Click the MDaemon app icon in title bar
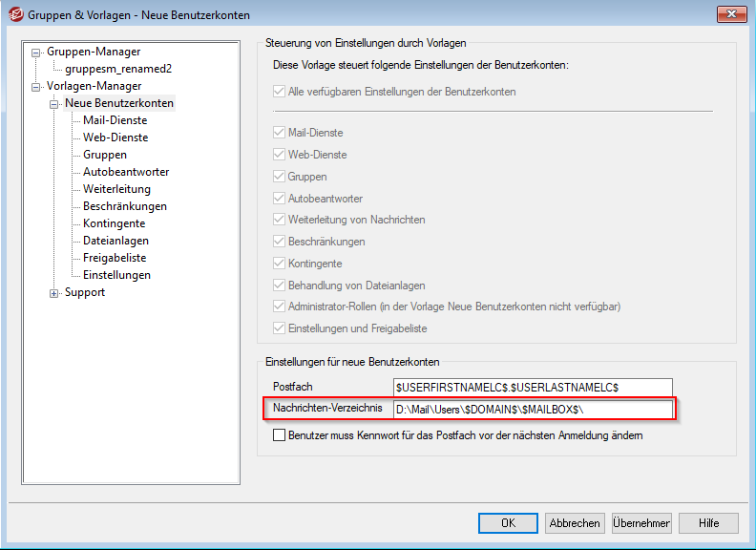 [x=15, y=14]
